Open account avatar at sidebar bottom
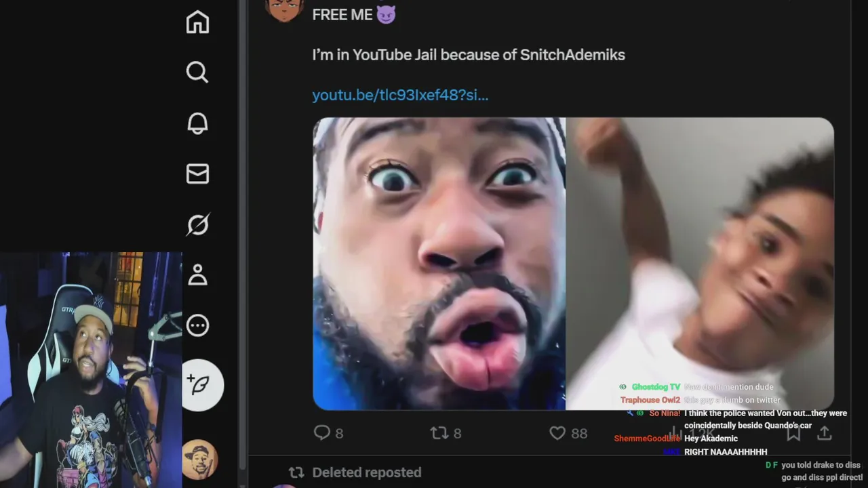The height and width of the screenshot is (488, 868). click(x=200, y=460)
